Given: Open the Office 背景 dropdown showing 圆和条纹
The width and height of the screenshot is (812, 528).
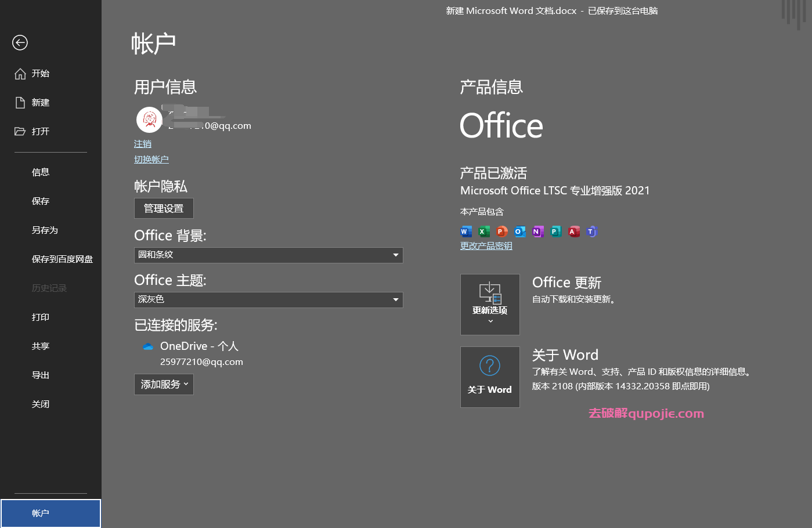Looking at the screenshot, I should click(x=268, y=255).
